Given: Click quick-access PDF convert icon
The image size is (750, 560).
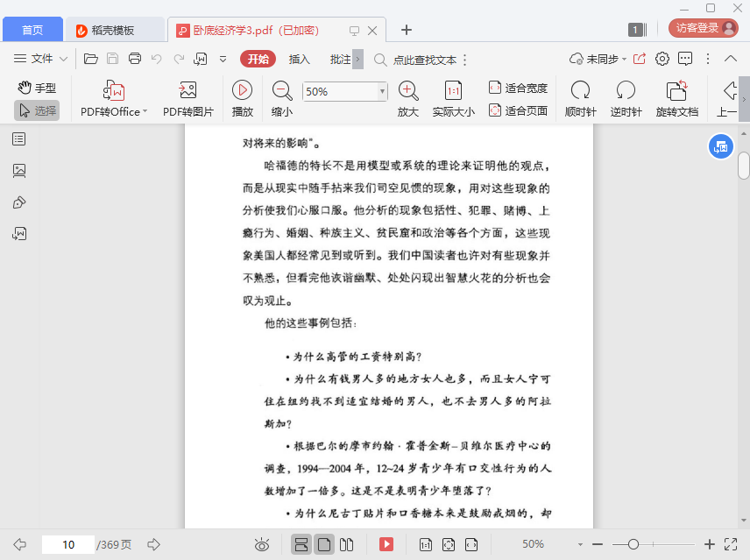Looking at the screenshot, I should 201,59.
